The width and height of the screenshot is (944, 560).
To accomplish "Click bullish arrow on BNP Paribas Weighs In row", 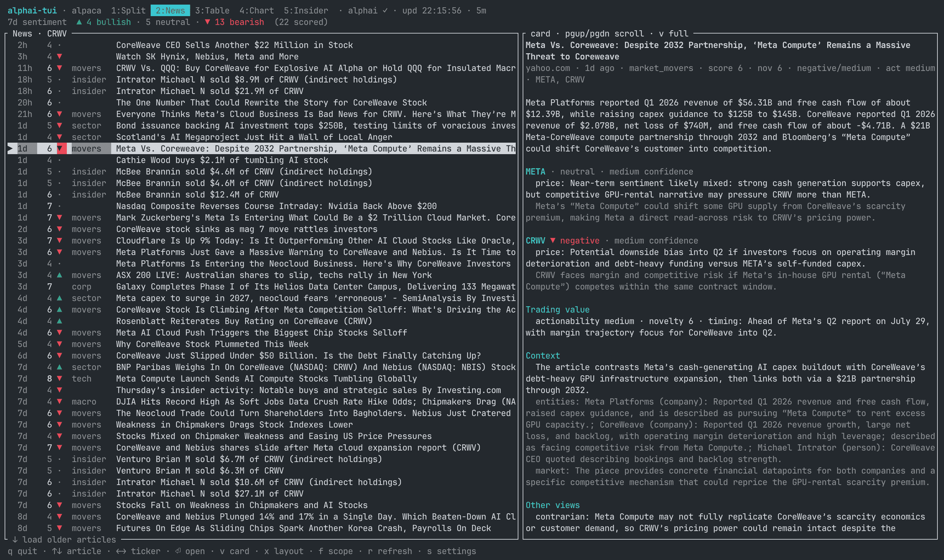I will point(59,367).
